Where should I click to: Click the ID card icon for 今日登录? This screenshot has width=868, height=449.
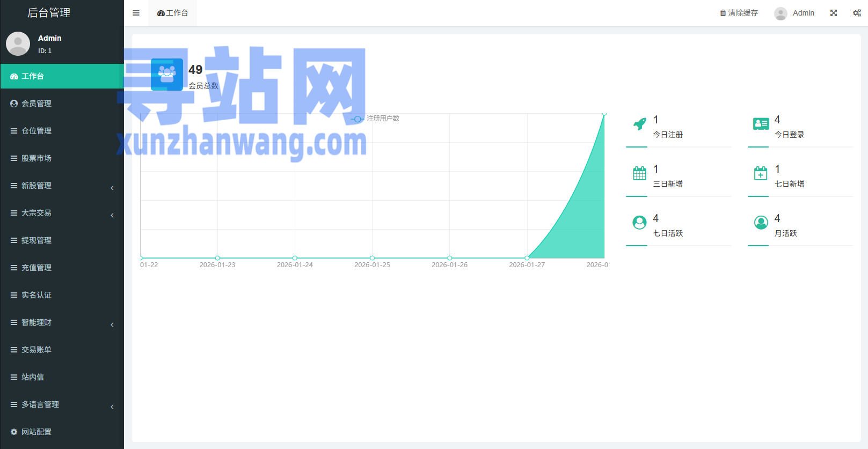pos(761,124)
